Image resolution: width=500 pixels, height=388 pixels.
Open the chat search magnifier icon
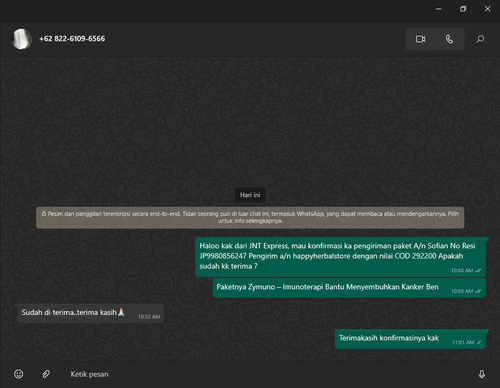pos(480,39)
